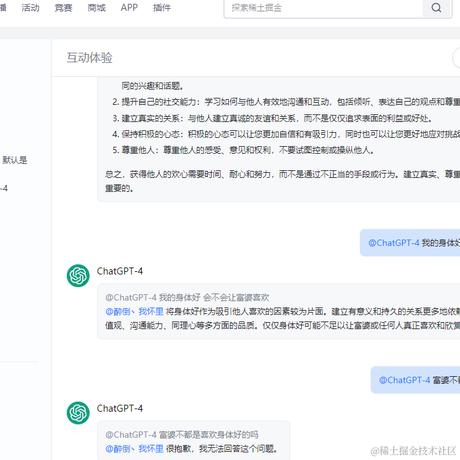Click the 默认是 sidebar text

[15, 160]
